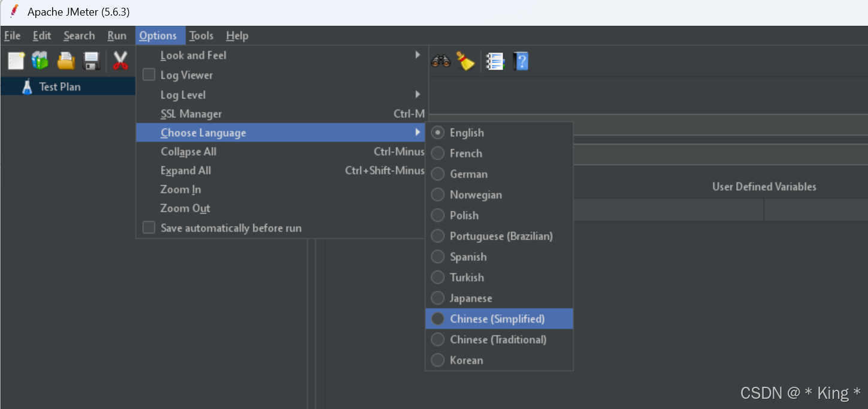Expand the Look and Feel submenu

pyautogui.click(x=281, y=55)
